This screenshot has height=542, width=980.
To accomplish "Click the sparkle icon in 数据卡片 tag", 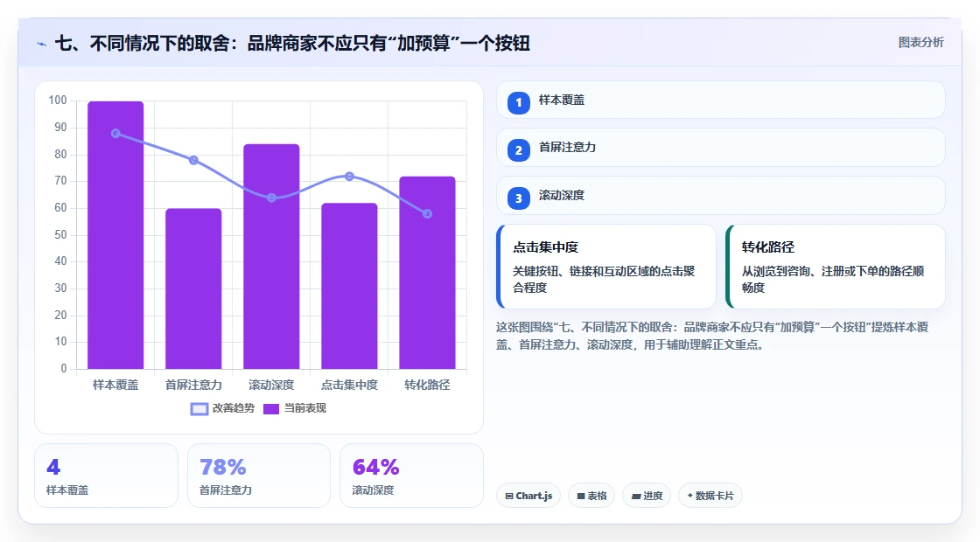I will [690, 495].
